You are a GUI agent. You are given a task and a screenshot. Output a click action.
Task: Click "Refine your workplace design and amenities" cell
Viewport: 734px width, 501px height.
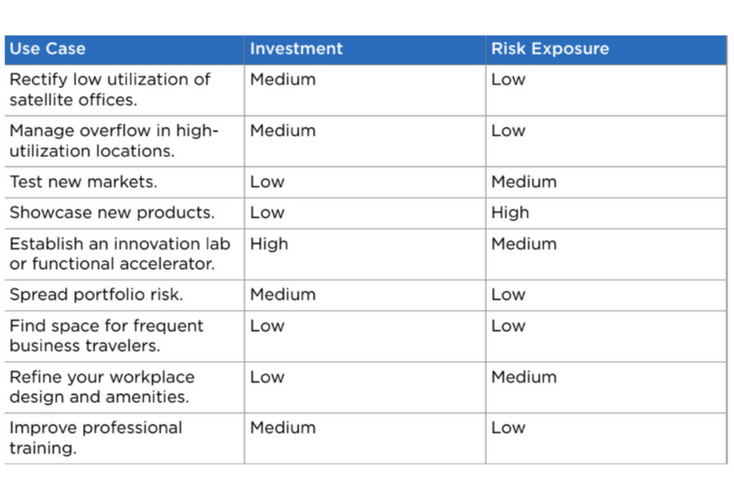point(102,387)
